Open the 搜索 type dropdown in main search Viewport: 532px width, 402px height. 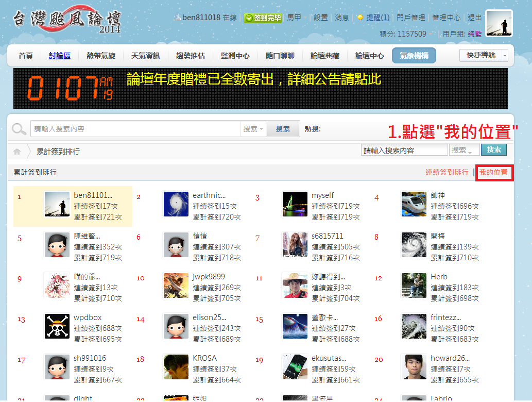(x=253, y=129)
